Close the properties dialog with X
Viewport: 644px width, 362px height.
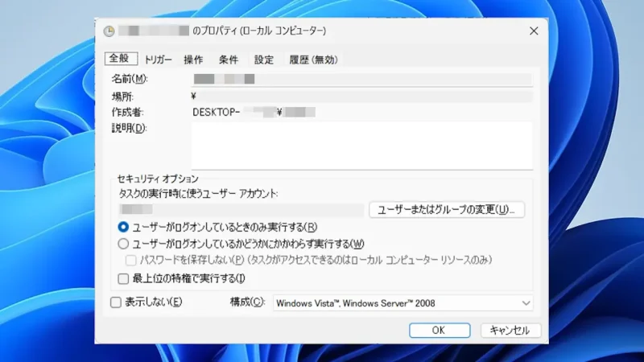point(534,31)
